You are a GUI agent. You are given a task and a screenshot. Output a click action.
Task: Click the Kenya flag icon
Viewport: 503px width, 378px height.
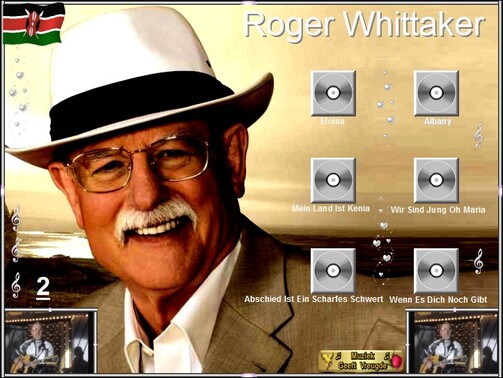pos(34,24)
